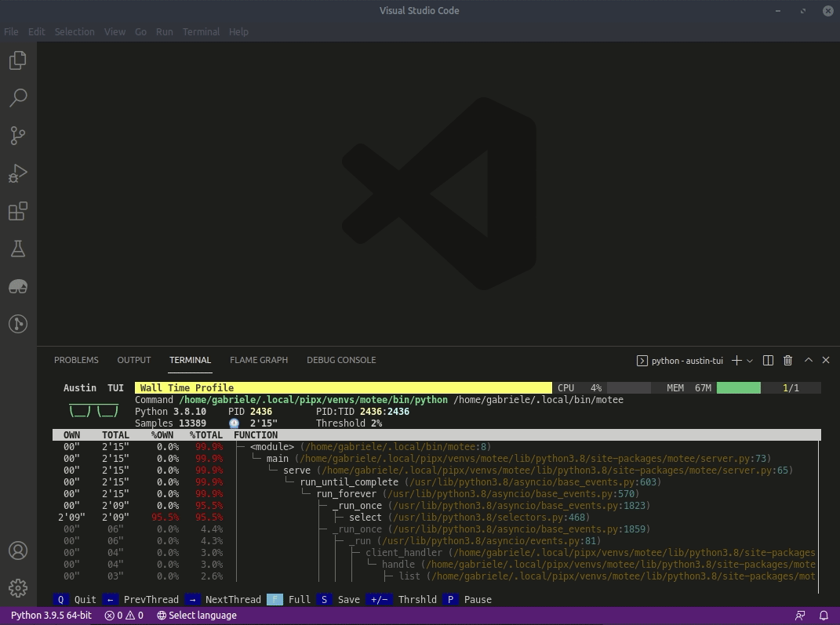
Task: Open the Terminal menu
Action: click(x=201, y=31)
